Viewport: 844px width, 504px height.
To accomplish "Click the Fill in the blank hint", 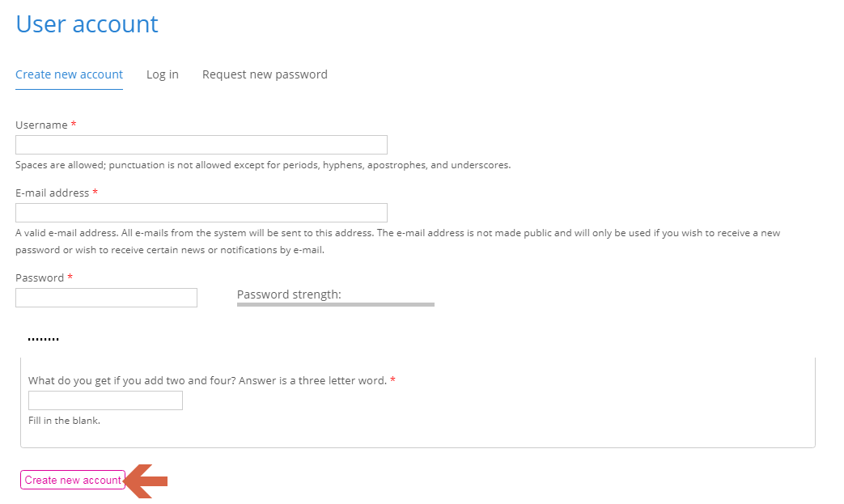I will click(x=65, y=421).
